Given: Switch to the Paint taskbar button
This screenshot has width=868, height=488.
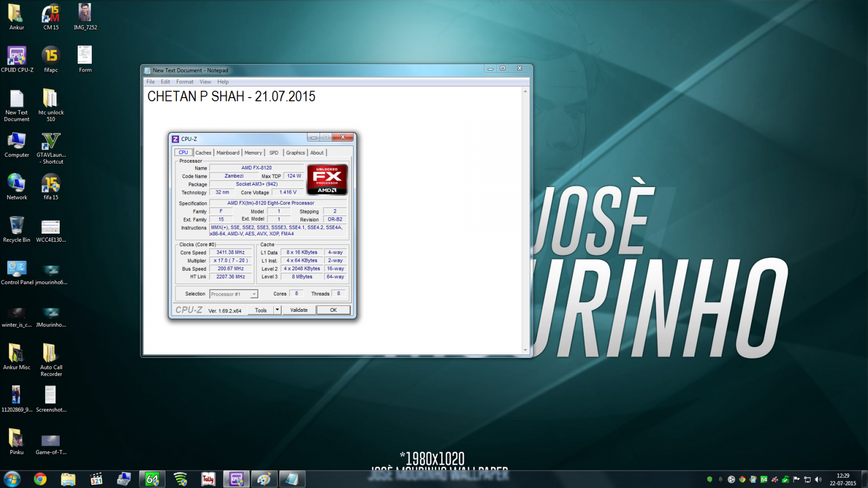Looking at the screenshot, I should point(264,479).
